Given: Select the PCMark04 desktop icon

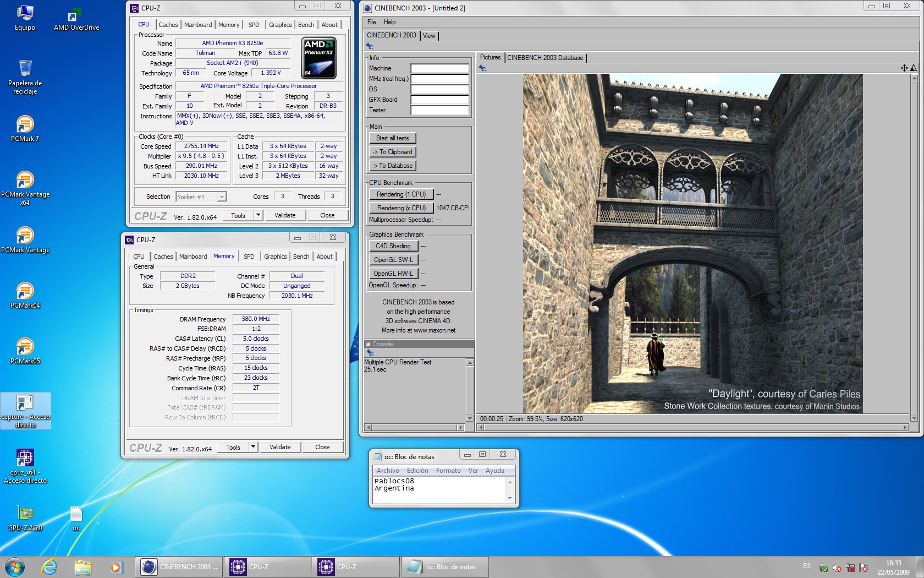Looking at the screenshot, I should coord(25,296).
